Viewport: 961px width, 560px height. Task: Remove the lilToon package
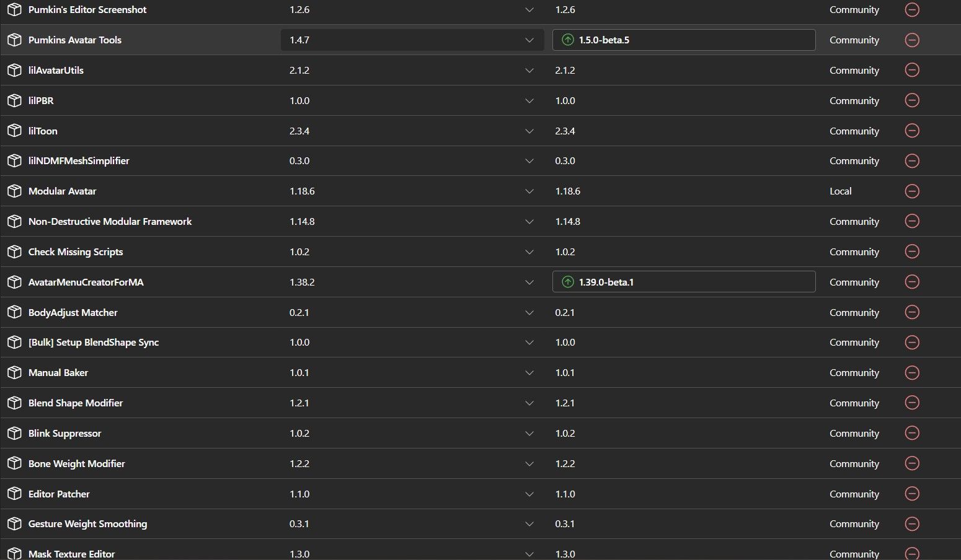coord(912,131)
